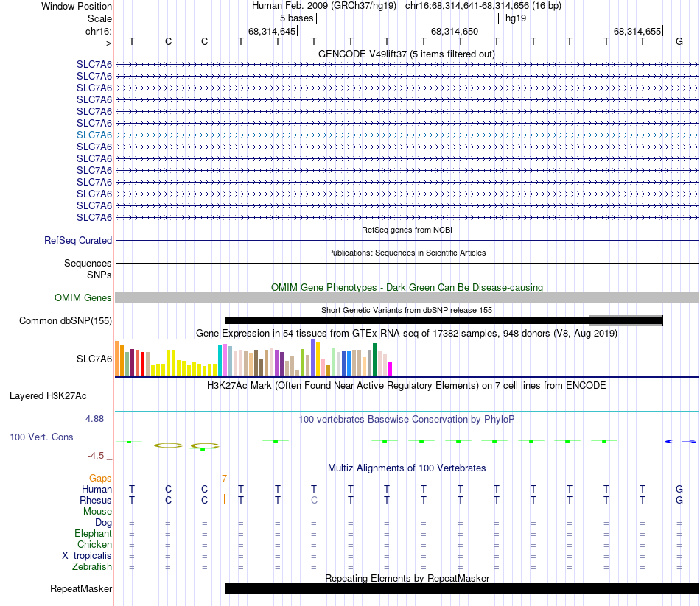Click the first orange bar in GTEx chart
Screen dimensions: 700x606
tap(117, 358)
